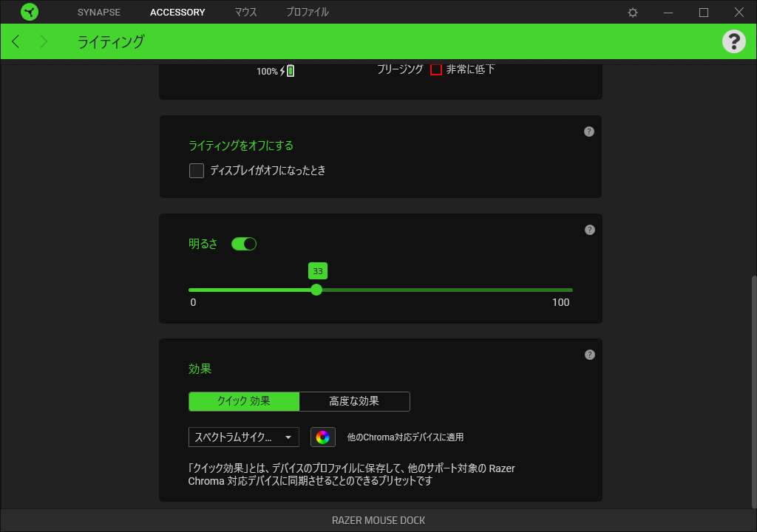Click the 非常に低下 label
Viewport: 757px width, 532px height.
471,69
